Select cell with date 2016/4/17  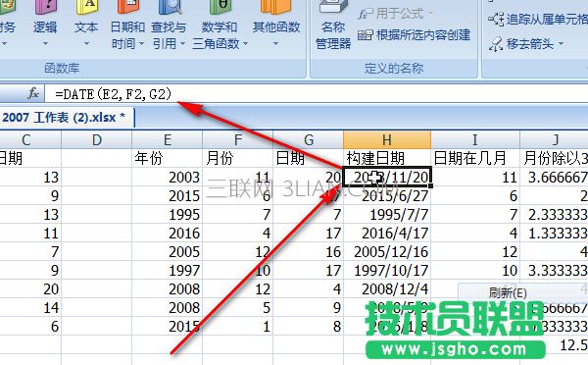pyautogui.click(x=387, y=234)
